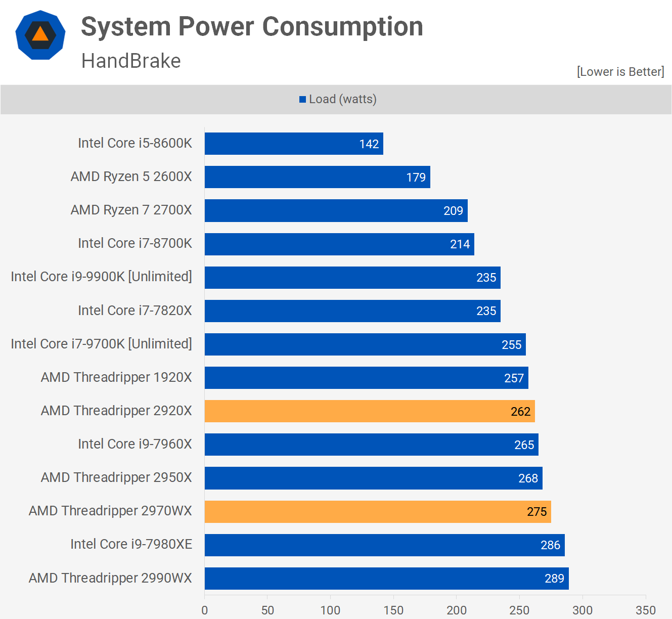
Task: Click the blue Load (watts) legend swatch
Action: click(x=302, y=100)
